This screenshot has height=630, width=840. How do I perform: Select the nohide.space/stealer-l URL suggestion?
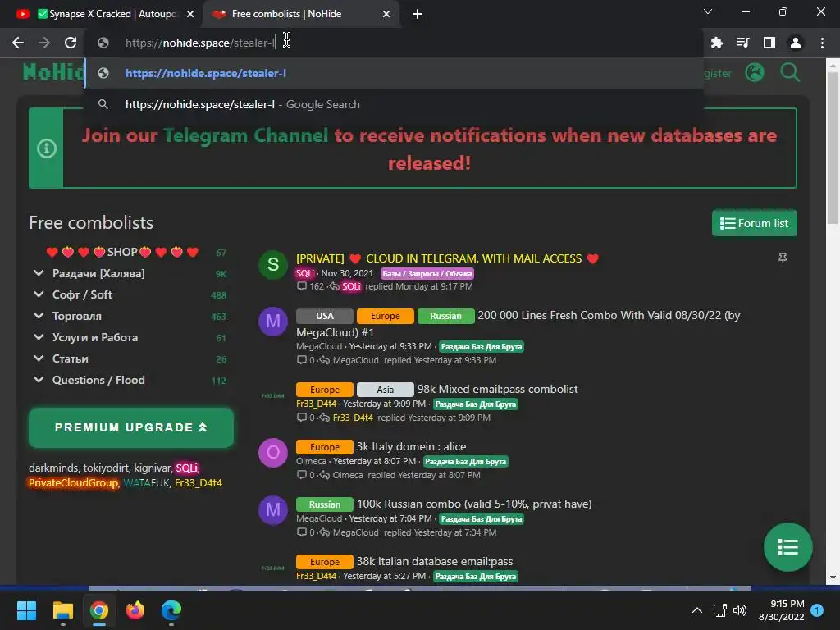tap(394, 73)
